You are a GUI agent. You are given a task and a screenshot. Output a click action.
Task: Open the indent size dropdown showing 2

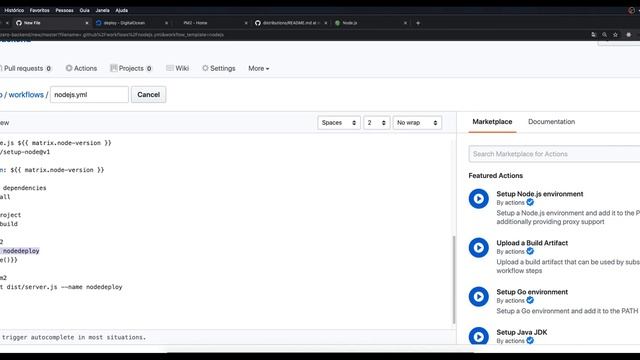click(x=376, y=122)
